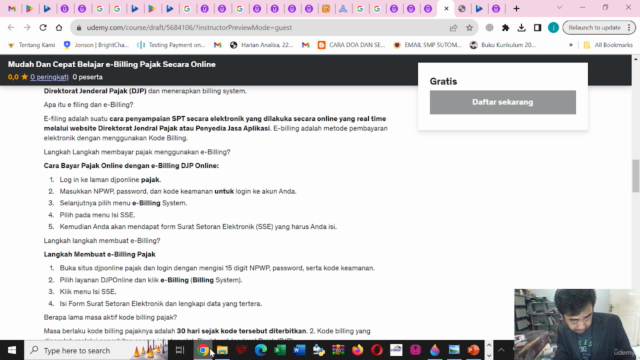Click 'Pilih pada menu Isi SSE.' step
Viewport: 640px width, 360px height.
97,215
